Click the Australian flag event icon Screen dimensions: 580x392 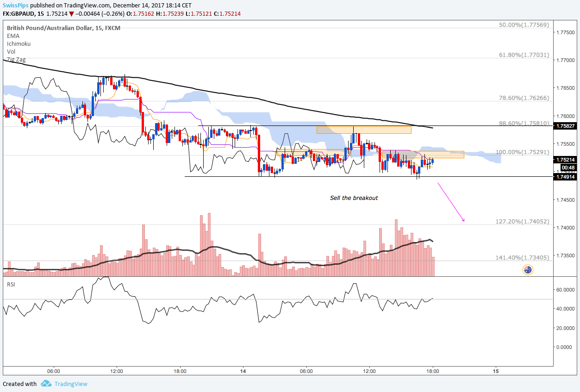click(528, 269)
